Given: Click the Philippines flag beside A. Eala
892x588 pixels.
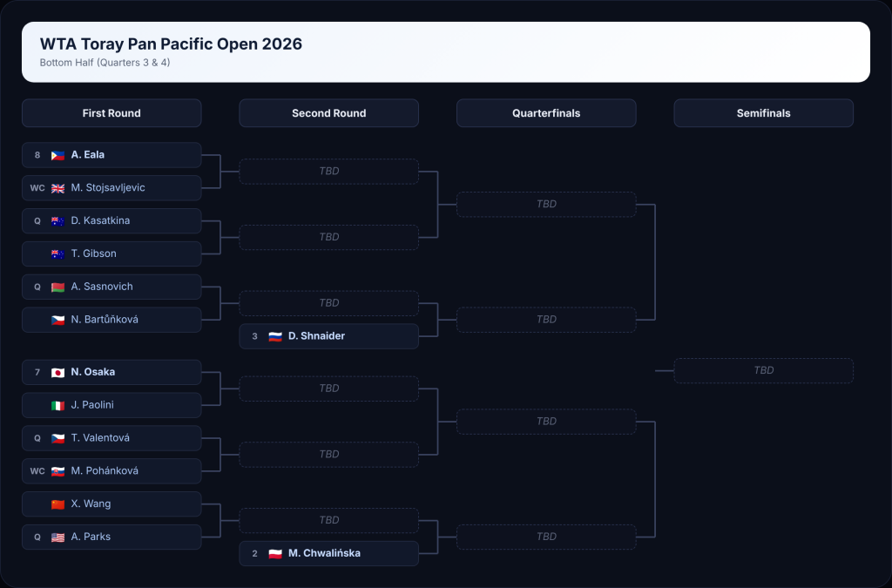Looking at the screenshot, I should [x=57, y=155].
